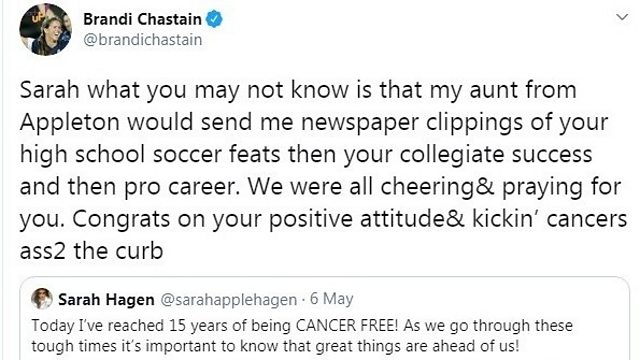Click the 'Sarah what you may not know' line
This screenshot has width=640, height=360.
coord(298,90)
